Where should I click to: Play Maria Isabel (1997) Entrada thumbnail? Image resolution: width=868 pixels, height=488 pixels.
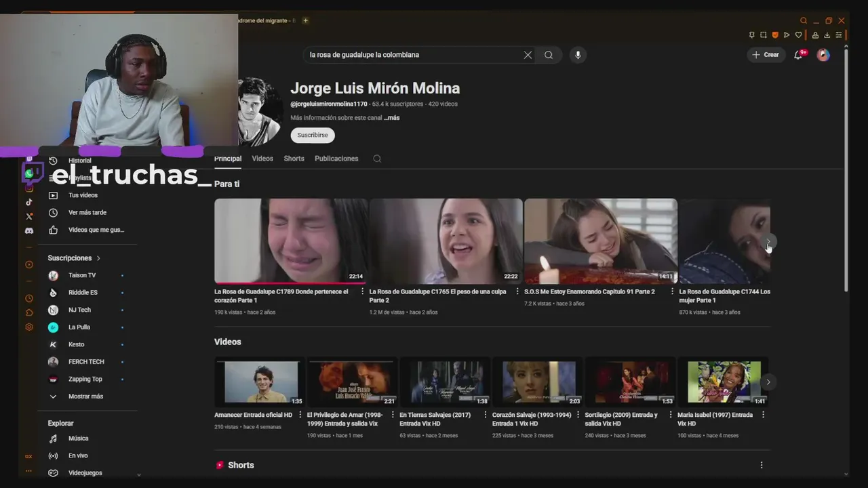tap(723, 382)
